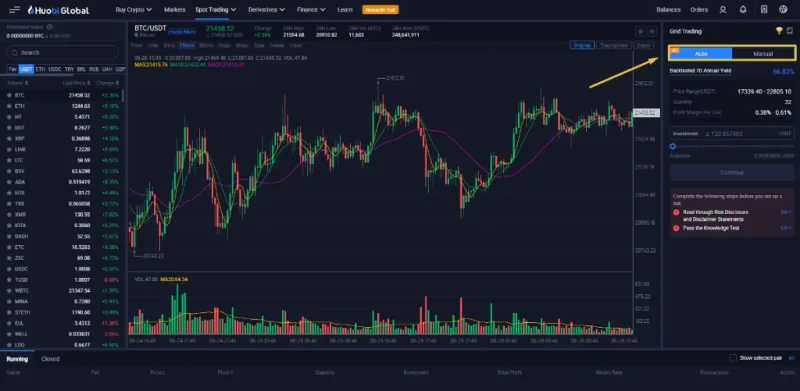Click the Risk Disclosure red warning icon

coord(676,212)
